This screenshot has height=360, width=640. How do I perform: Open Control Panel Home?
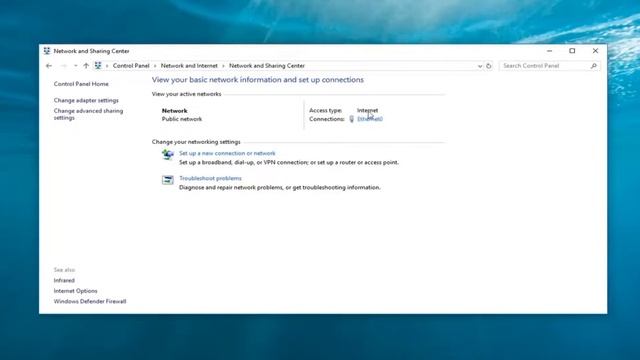(81, 84)
